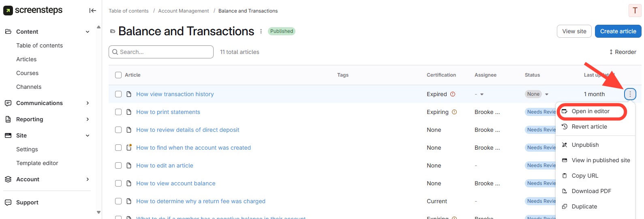Select the How to edit an article checkbox
644x219 pixels.
point(118,165)
